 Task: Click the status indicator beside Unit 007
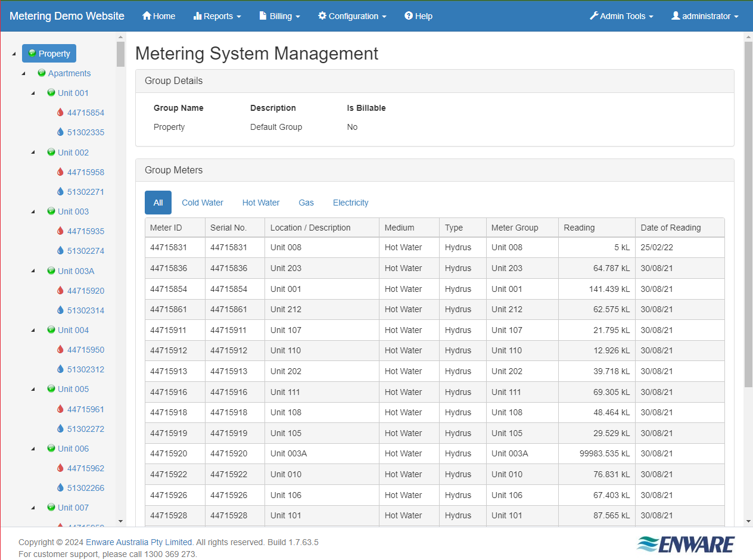51,507
